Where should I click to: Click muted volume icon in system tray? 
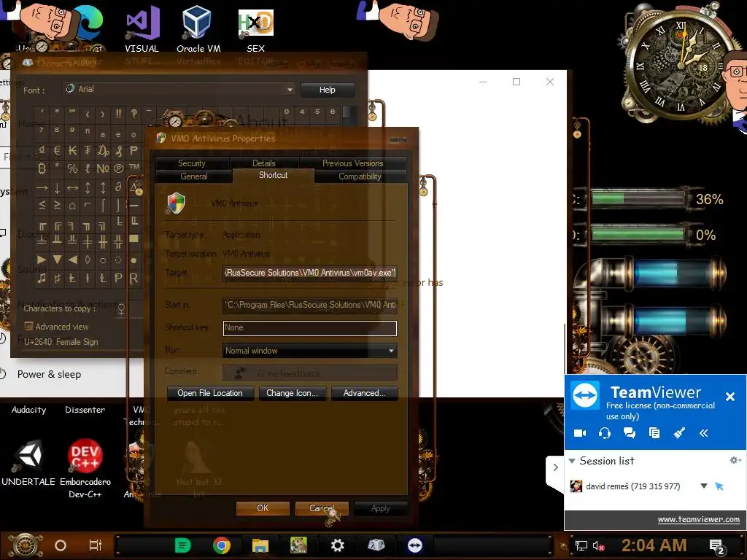598,545
